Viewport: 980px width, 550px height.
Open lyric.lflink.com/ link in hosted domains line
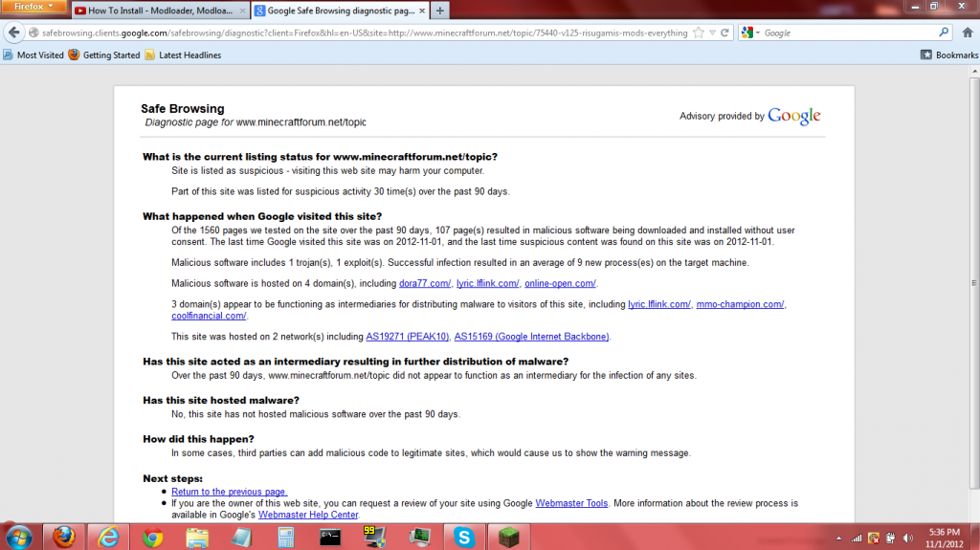[487, 283]
